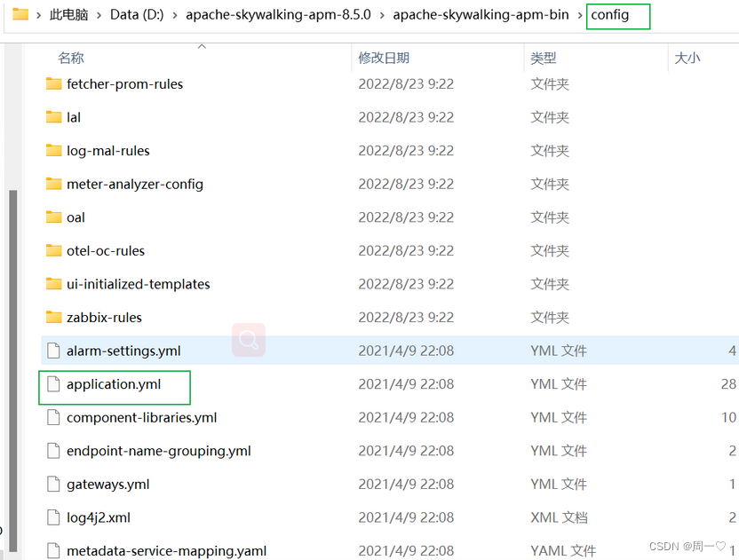Click the endpoint-name-grouping.yml file icon
Viewport: 739px width, 560px height.
coord(53,451)
